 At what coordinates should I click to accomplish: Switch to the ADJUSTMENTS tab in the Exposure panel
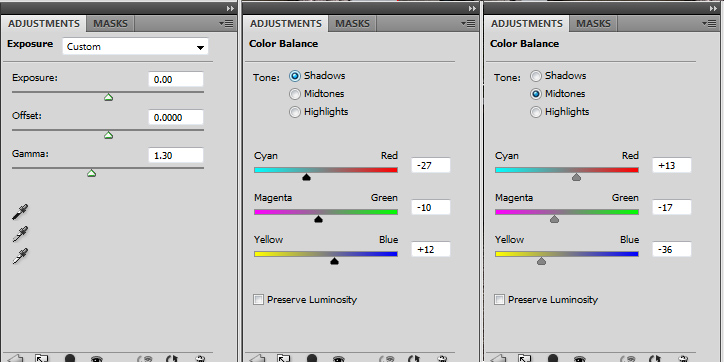pos(44,24)
